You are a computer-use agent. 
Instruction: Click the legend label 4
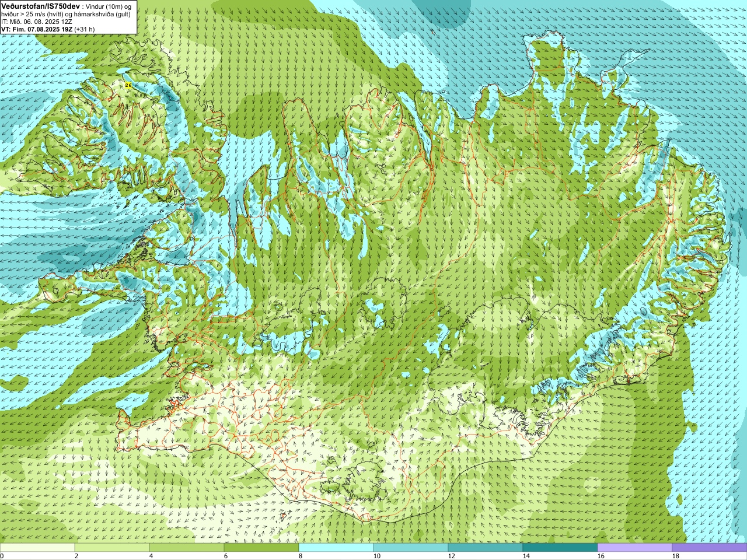[151, 556]
